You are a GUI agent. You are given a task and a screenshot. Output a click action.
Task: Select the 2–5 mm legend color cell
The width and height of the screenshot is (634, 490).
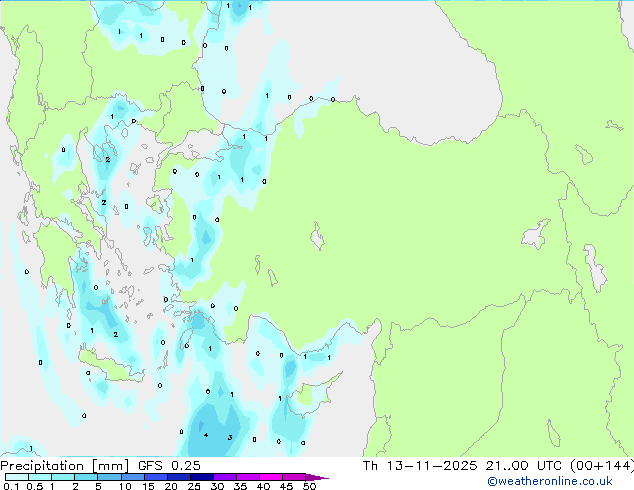[86, 477]
